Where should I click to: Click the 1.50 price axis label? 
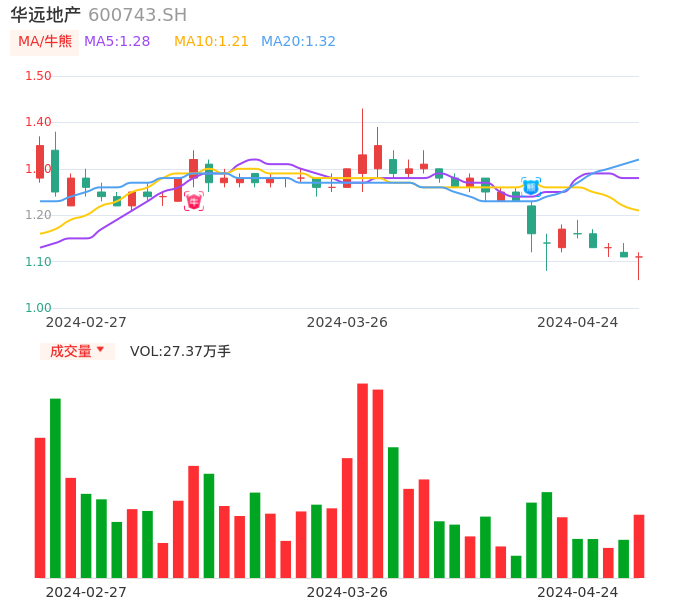[x=38, y=76]
